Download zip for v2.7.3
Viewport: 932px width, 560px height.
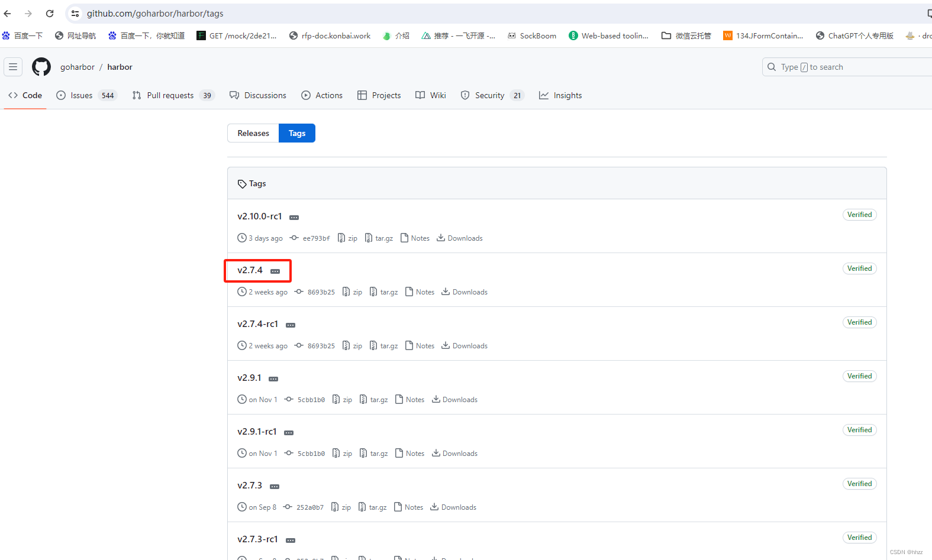pos(341,507)
